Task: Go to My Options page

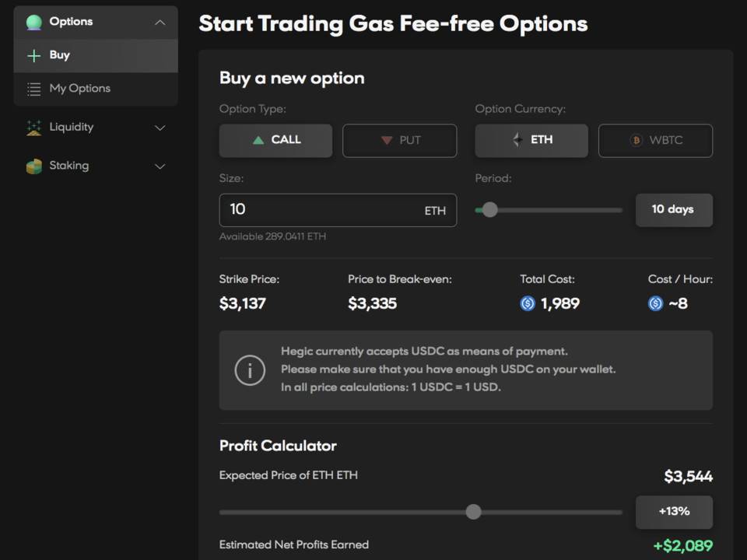Action: pos(80,89)
